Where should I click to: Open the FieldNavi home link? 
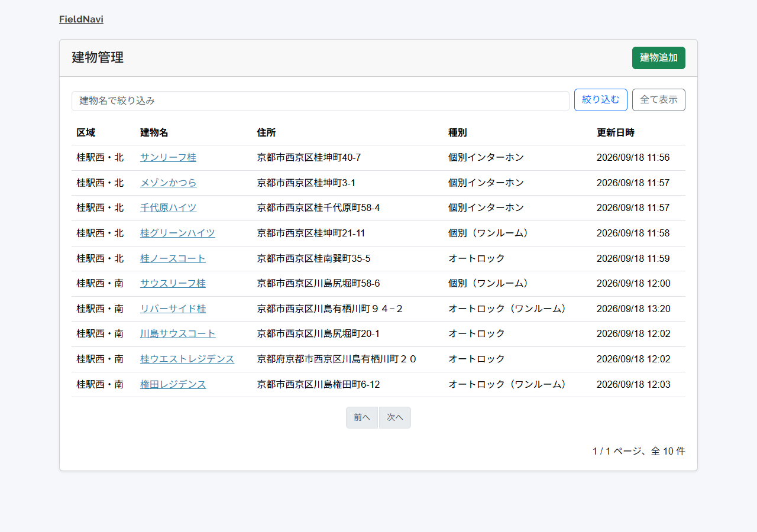tap(81, 20)
